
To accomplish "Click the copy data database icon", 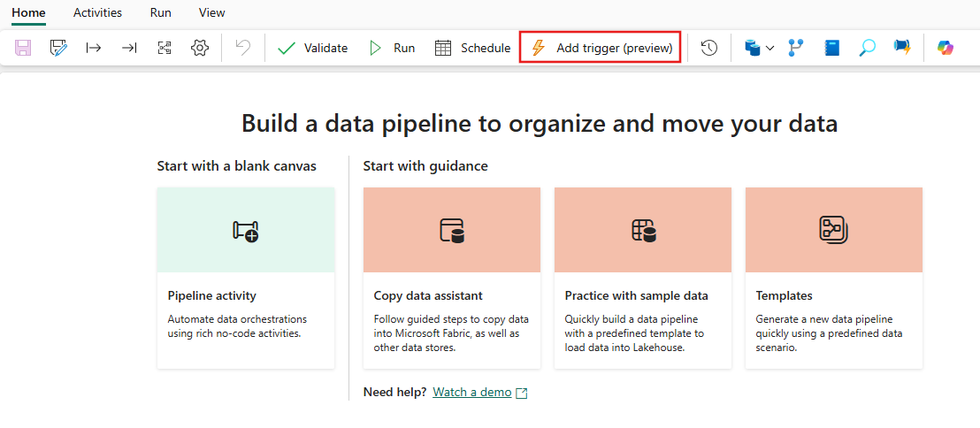I will coord(753,48).
